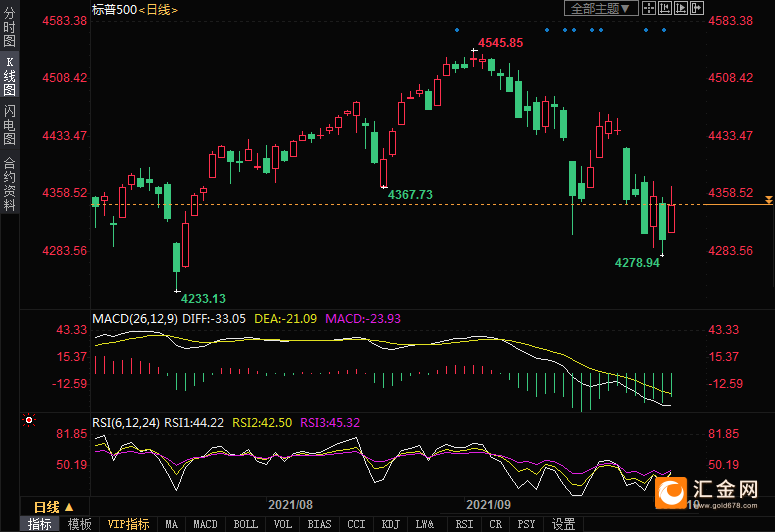Apply the CCI indicator
Screen dimensions: 775x532
(x=356, y=524)
